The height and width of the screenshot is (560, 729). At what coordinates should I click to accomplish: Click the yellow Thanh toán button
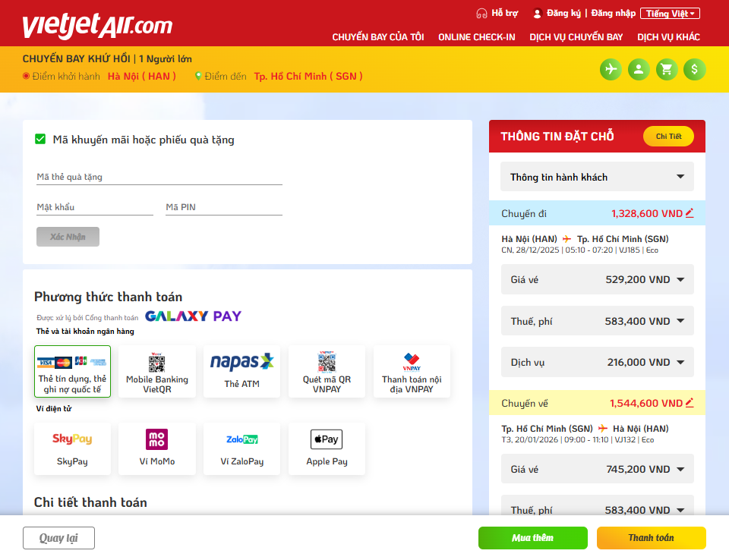(x=651, y=538)
